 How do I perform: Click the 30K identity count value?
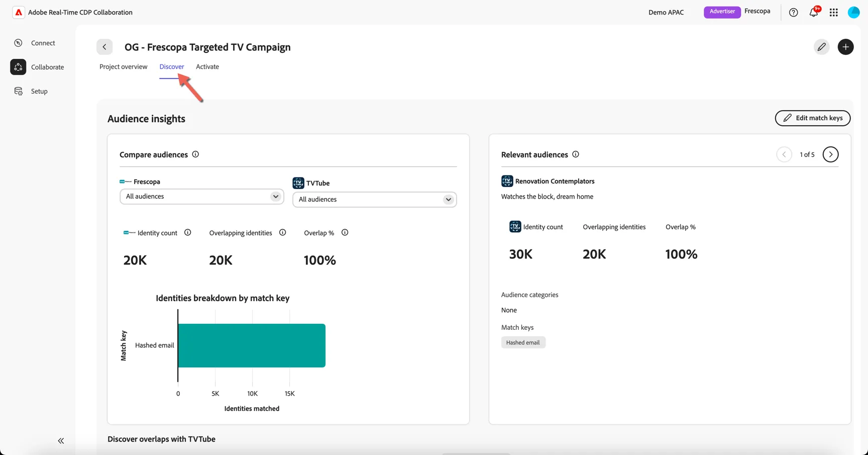coord(520,254)
